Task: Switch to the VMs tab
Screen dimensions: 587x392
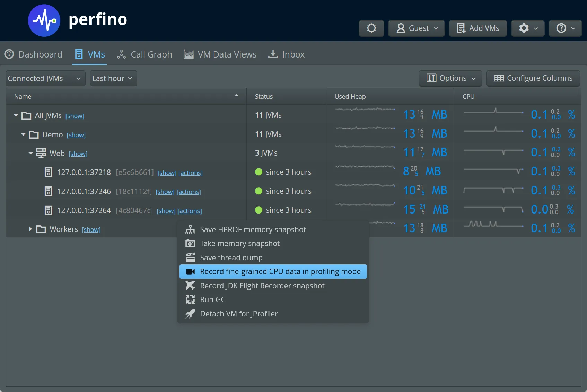Action: pyautogui.click(x=89, y=54)
